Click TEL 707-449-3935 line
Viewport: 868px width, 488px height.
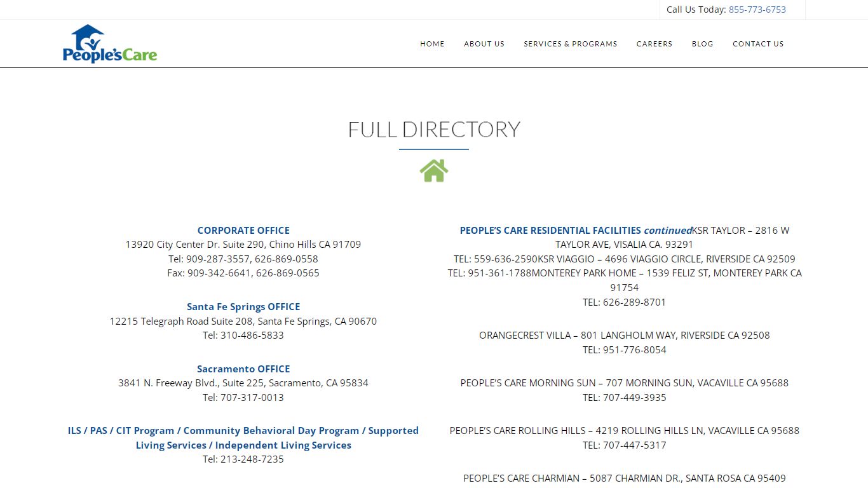pos(625,397)
